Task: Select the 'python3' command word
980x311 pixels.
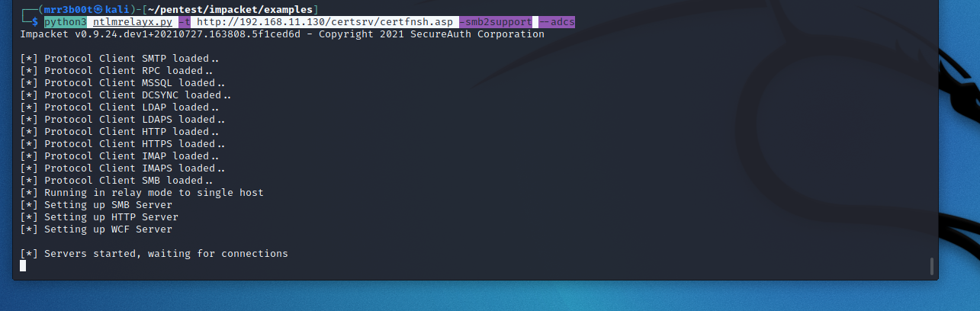Action: tap(65, 22)
